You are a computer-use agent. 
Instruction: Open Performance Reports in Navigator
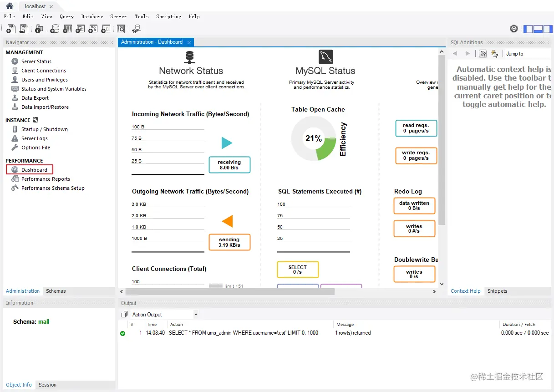point(46,179)
